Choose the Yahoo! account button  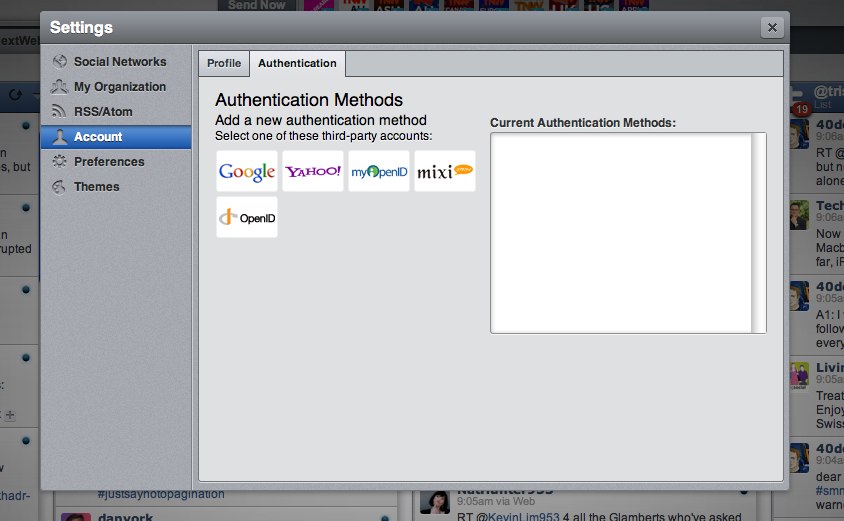tap(313, 171)
